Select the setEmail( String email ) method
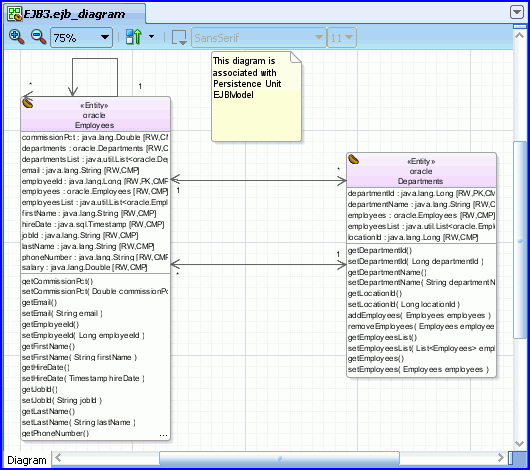 tap(62, 313)
